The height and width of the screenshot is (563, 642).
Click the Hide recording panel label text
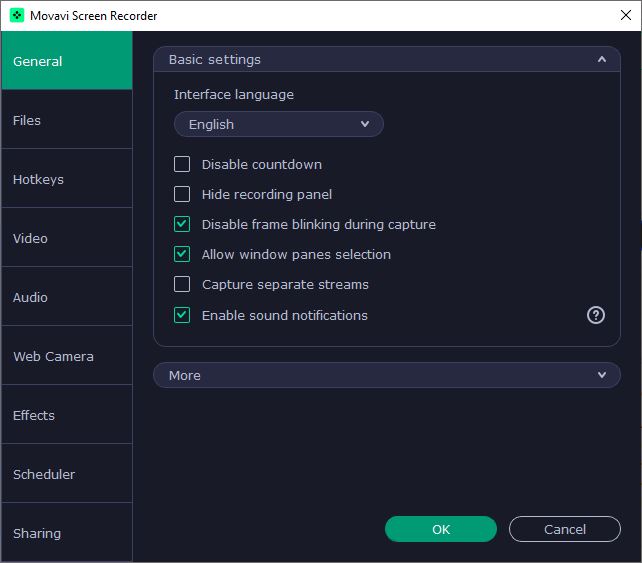pos(267,194)
